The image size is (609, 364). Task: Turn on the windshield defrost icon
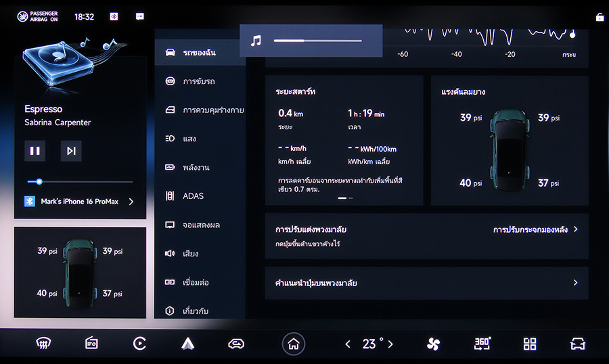43,344
